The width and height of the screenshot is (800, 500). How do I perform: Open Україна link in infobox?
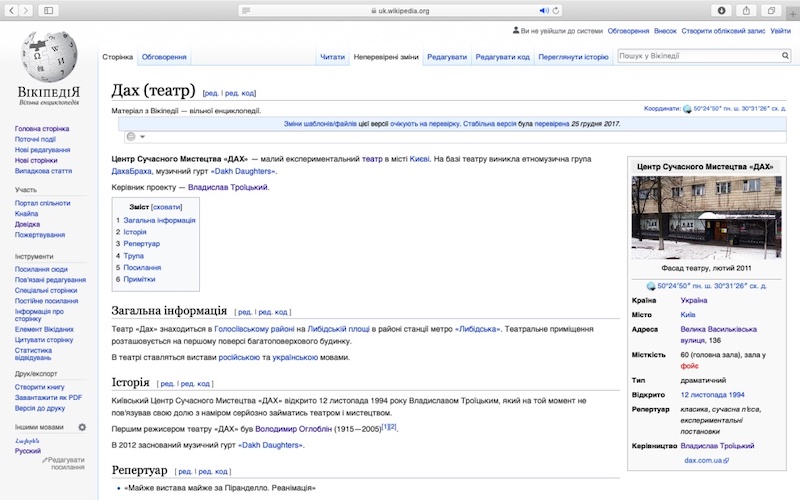click(693, 301)
